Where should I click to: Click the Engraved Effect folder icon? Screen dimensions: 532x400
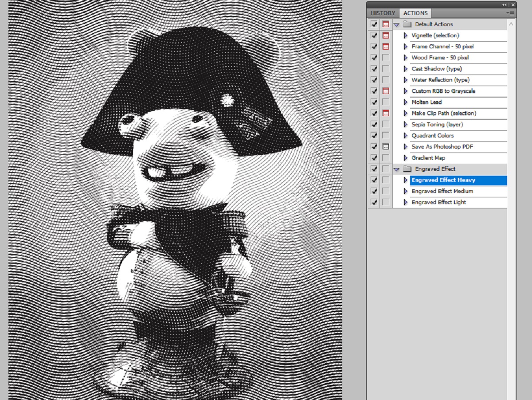pyautogui.click(x=407, y=169)
